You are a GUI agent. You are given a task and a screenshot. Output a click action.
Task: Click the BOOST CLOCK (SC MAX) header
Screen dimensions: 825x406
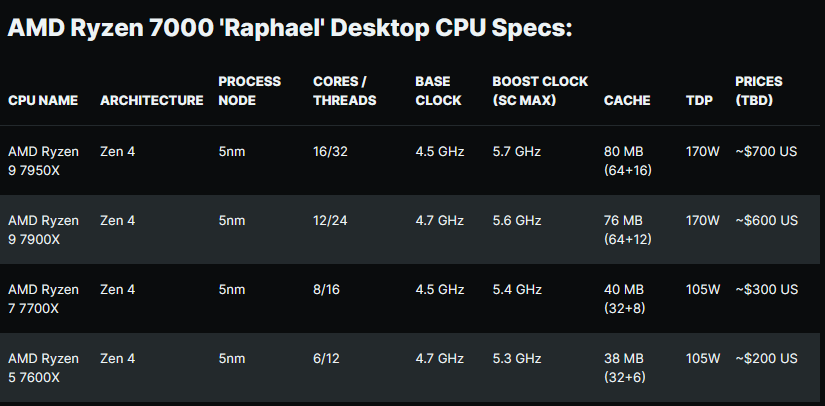click(540, 91)
